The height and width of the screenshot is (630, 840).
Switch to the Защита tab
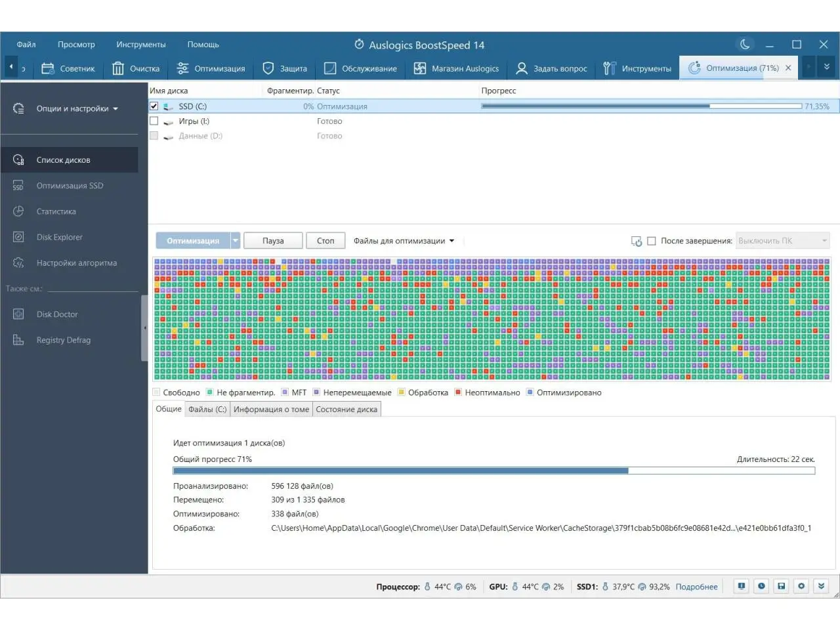(285, 68)
